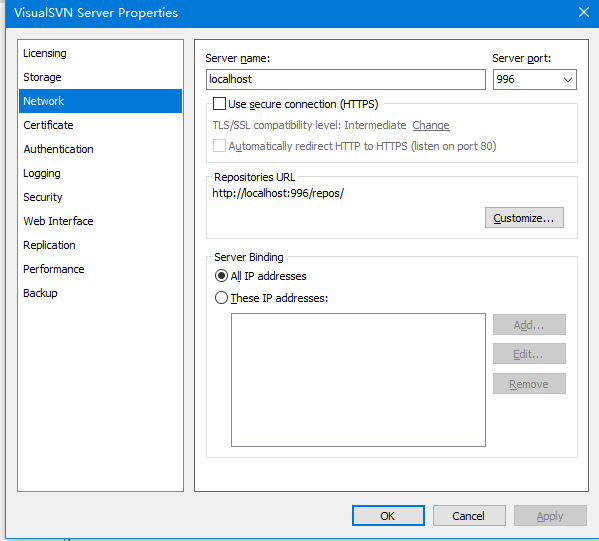The height and width of the screenshot is (541, 599).
Task: Open the Licensing settings page
Action: coord(100,53)
